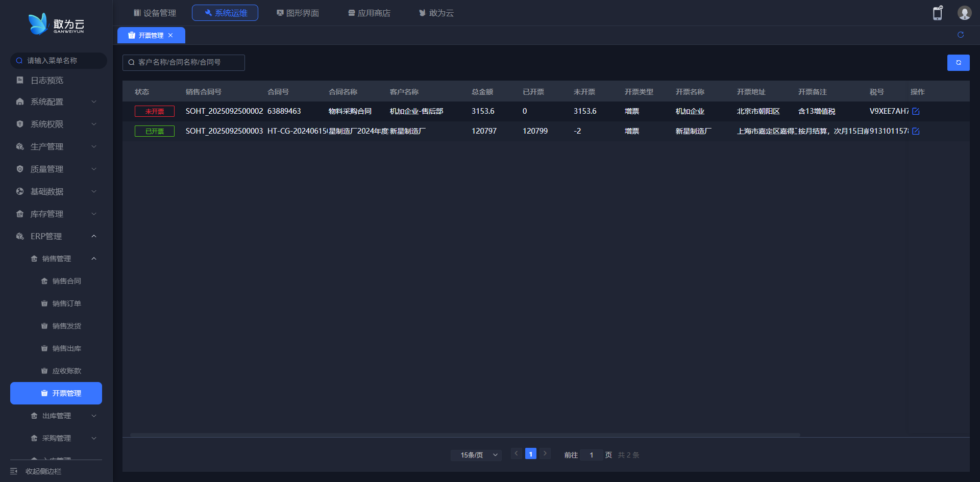
Task: Click the cell 机加企业-售后部
Action: coord(416,111)
